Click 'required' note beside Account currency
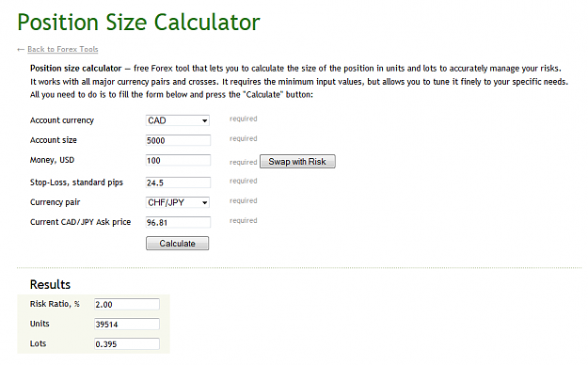 pyautogui.click(x=244, y=119)
